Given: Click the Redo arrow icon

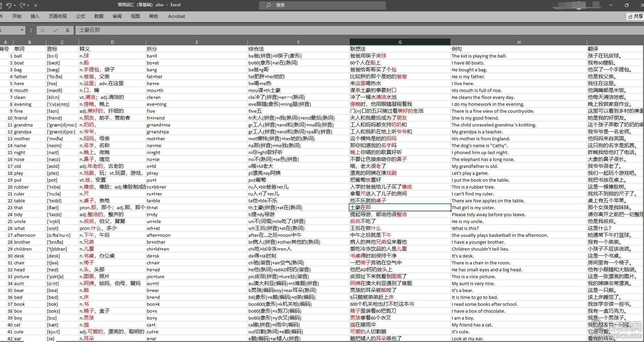Looking at the screenshot, I should point(22,5).
